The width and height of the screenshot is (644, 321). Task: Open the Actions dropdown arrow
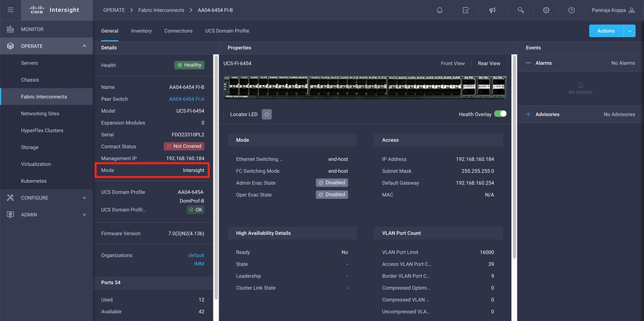[x=630, y=31]
